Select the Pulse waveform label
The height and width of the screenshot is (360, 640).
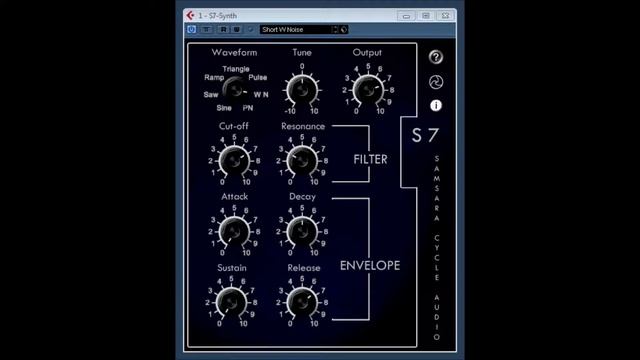click(258, 77)
